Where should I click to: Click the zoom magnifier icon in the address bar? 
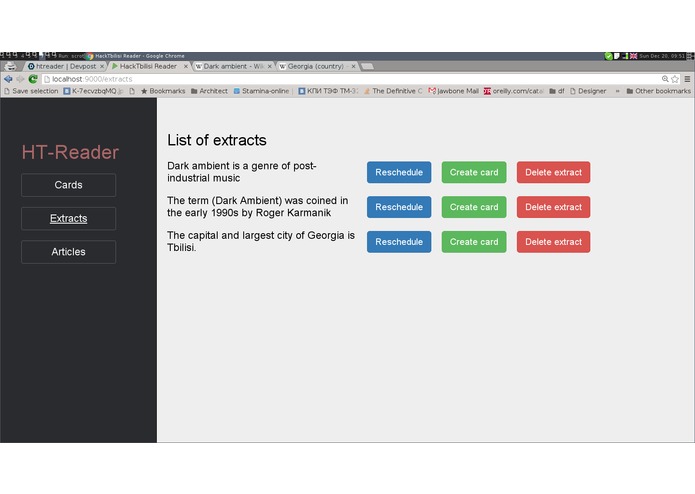click(665, 79)
